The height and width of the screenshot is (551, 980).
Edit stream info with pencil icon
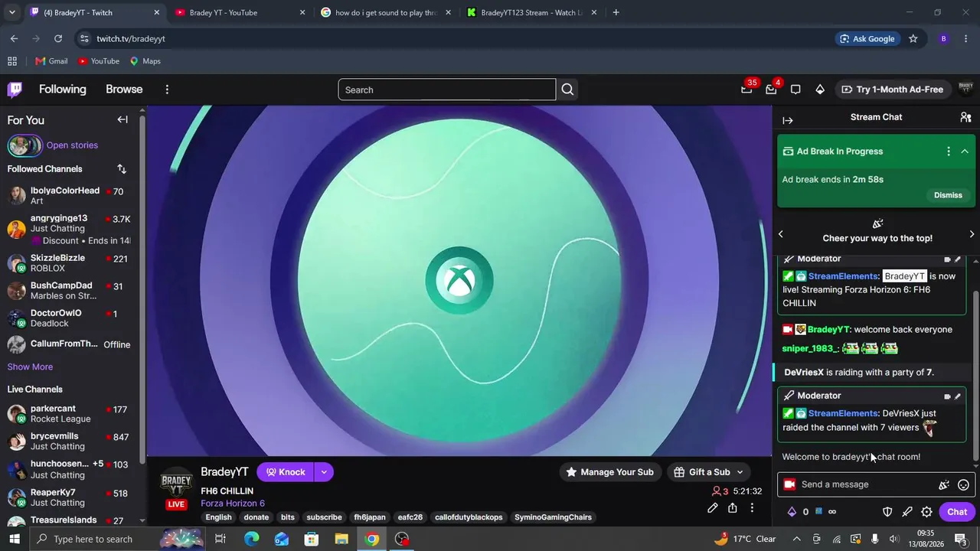click(713, 507)
